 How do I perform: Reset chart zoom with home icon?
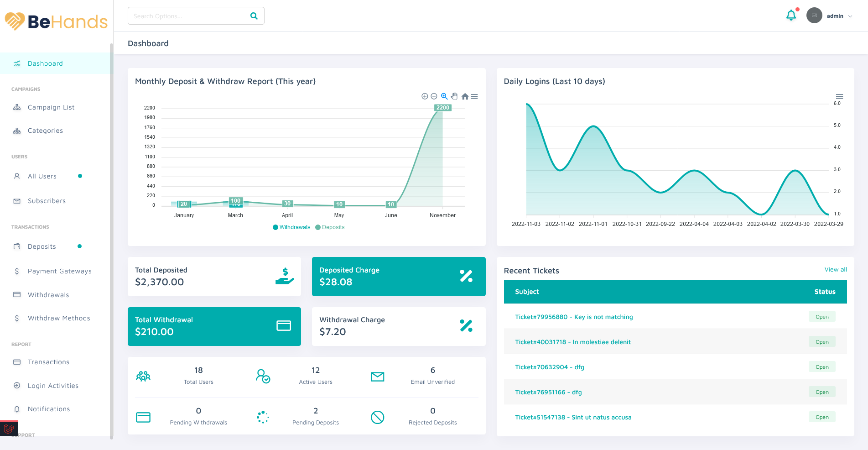[465, 96]
